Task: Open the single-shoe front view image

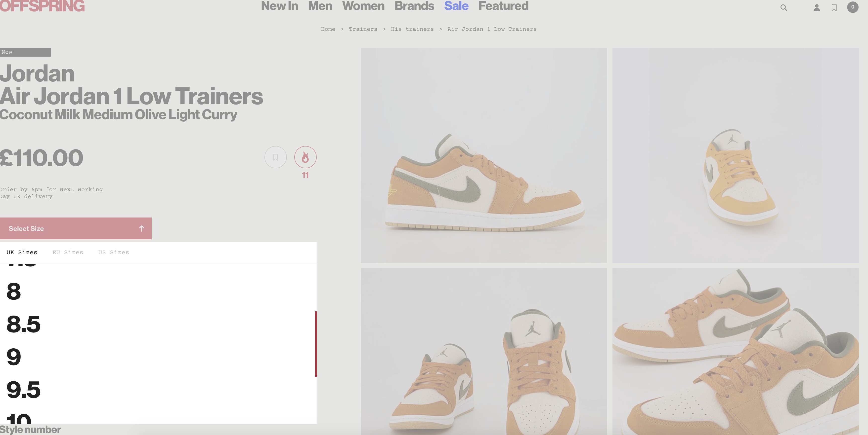Action: pyautogui.click(x=735, y=155)
